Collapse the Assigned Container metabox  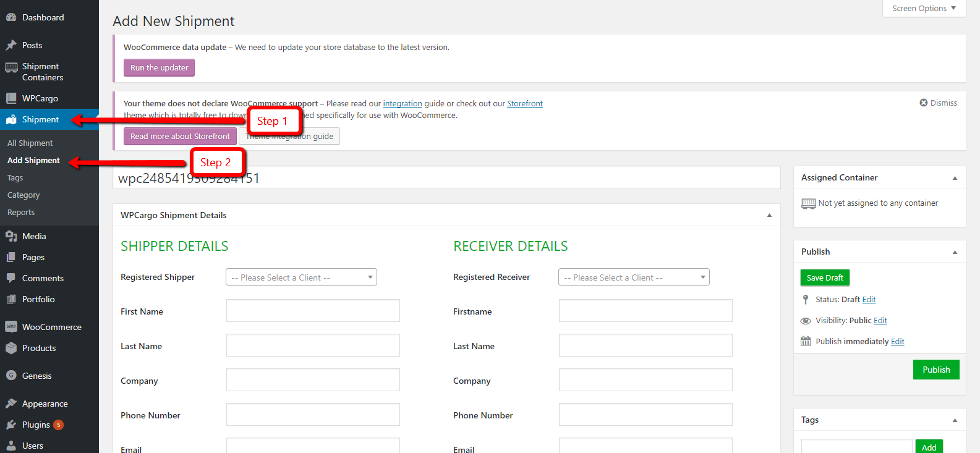955,178
